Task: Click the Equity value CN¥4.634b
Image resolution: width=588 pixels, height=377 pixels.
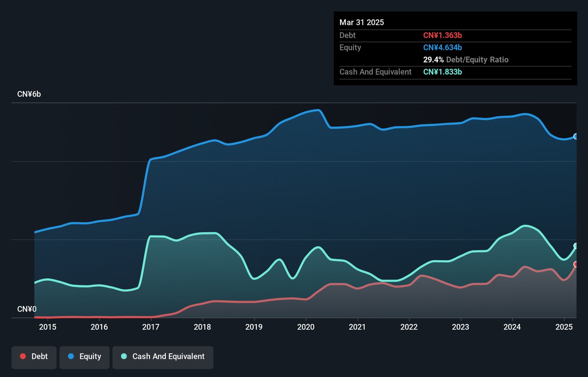Action: [442, 48]
